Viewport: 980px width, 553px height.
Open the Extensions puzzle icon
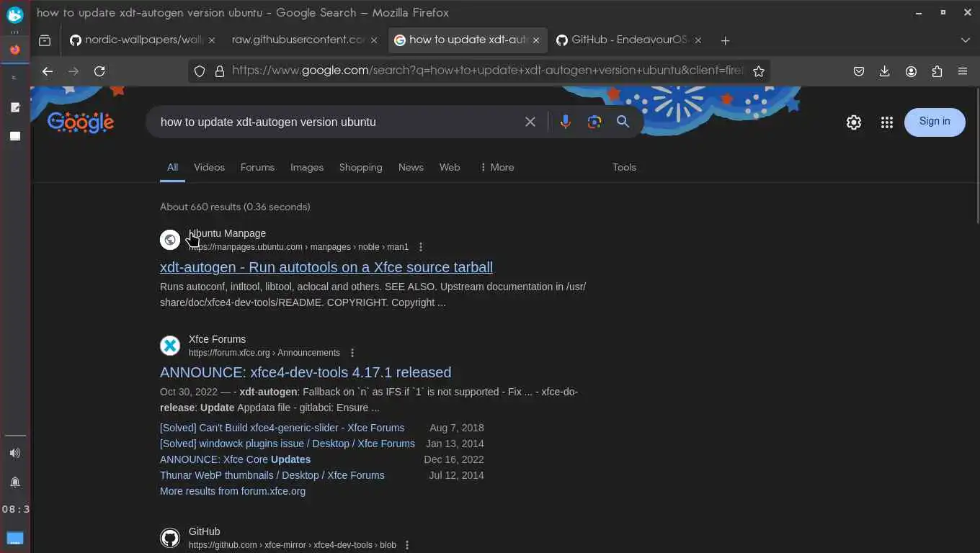click(937, 71)
